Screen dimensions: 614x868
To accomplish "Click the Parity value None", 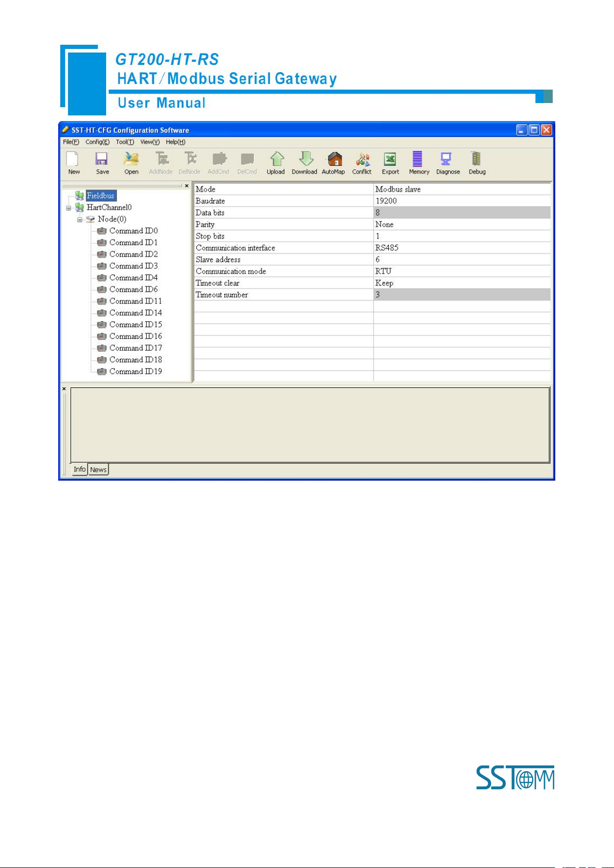I will (462, 225).
